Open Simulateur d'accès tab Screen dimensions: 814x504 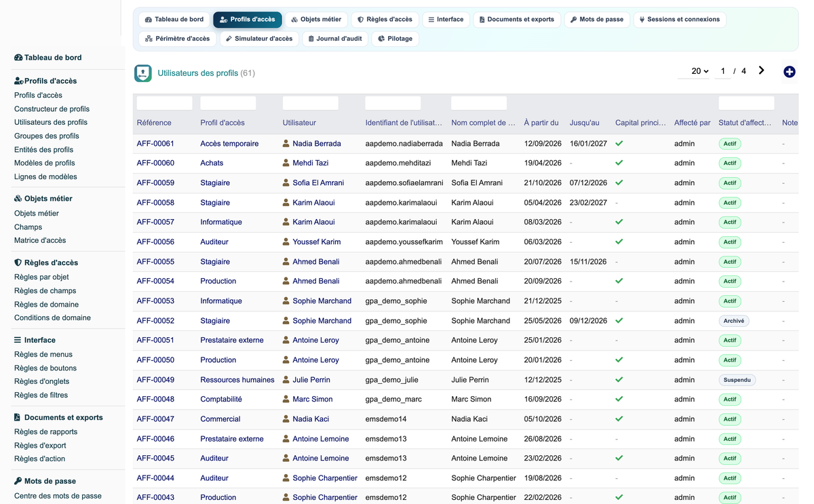(259, 39)
